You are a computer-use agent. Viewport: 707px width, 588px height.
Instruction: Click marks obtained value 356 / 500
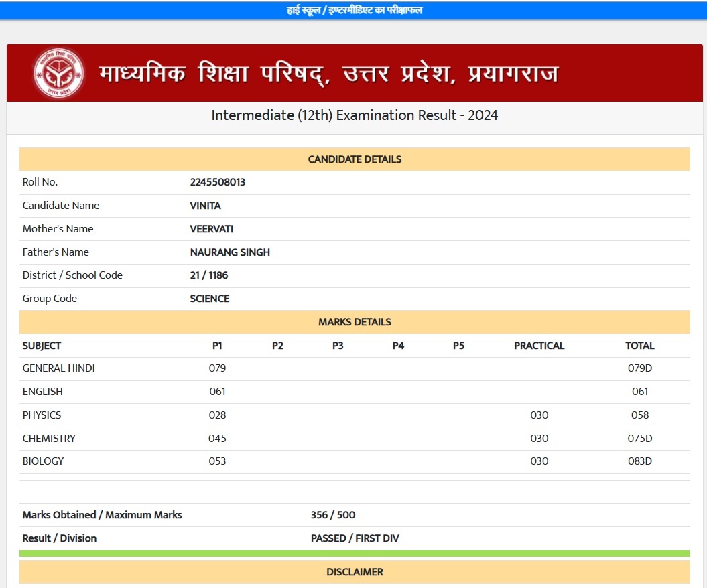coord(333,515)
